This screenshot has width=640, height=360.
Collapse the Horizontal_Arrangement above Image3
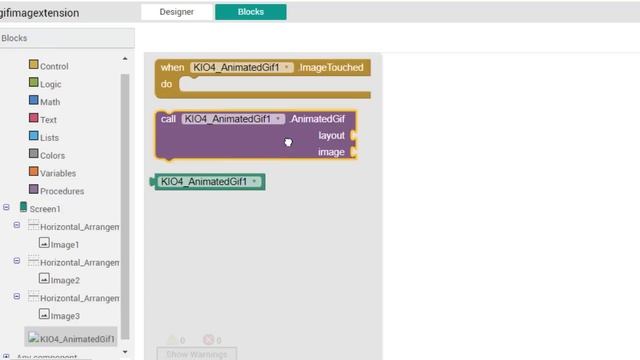tap(17, 296)
